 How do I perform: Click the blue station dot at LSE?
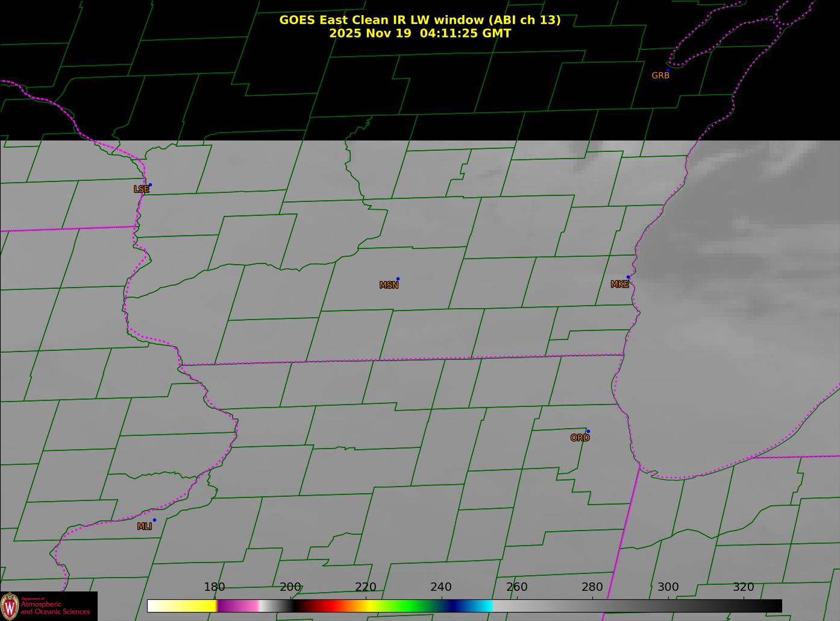tap(150, 184)
